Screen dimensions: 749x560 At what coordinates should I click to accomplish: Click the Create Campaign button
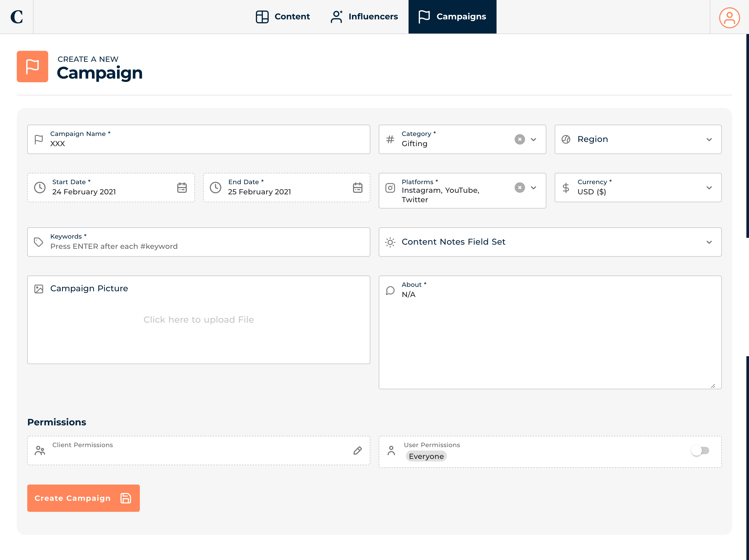click(83, 498)
